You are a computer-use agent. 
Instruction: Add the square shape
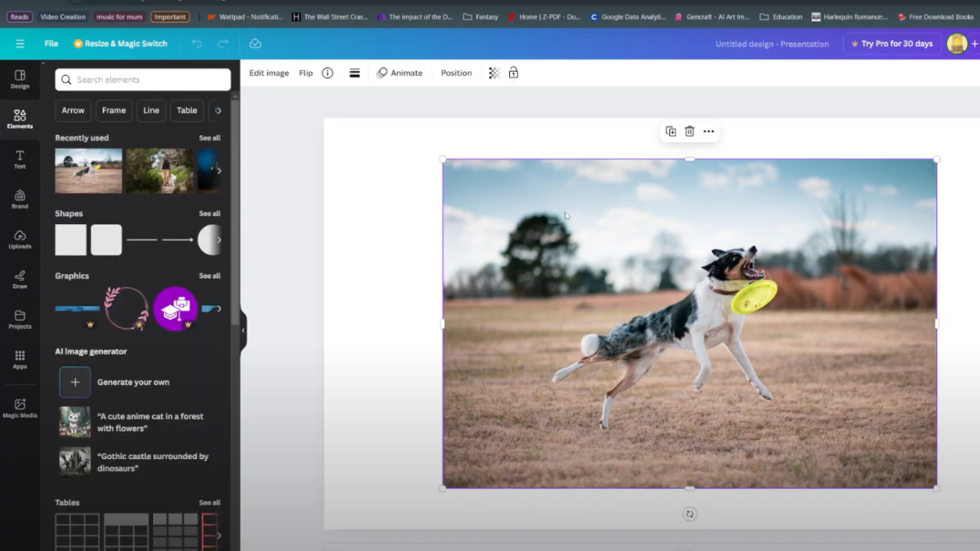tap(70, 240)
